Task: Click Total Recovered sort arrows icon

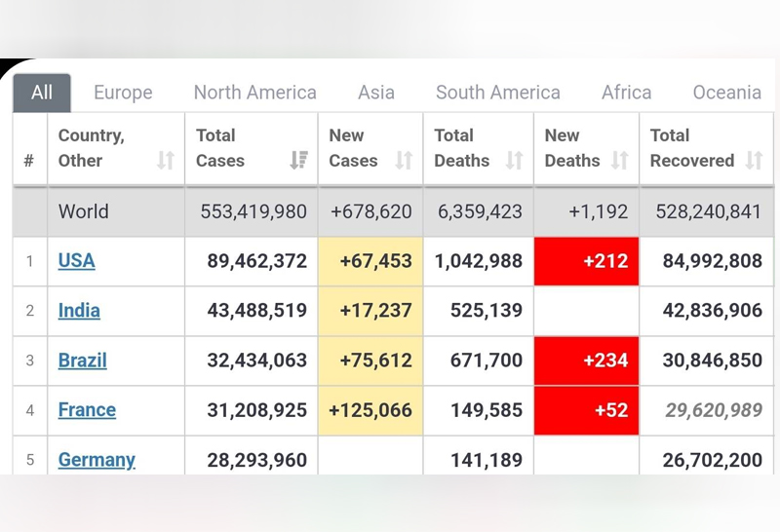Action: 754,161
